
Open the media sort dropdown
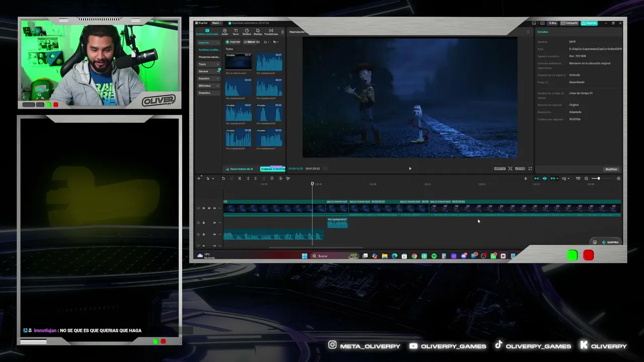pyautogui.click(x=267, y=42)
